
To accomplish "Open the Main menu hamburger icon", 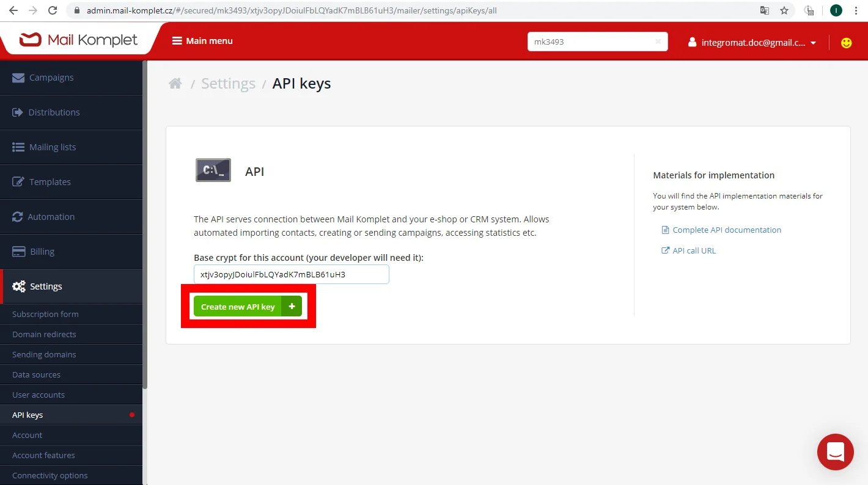I will [177, 41].
